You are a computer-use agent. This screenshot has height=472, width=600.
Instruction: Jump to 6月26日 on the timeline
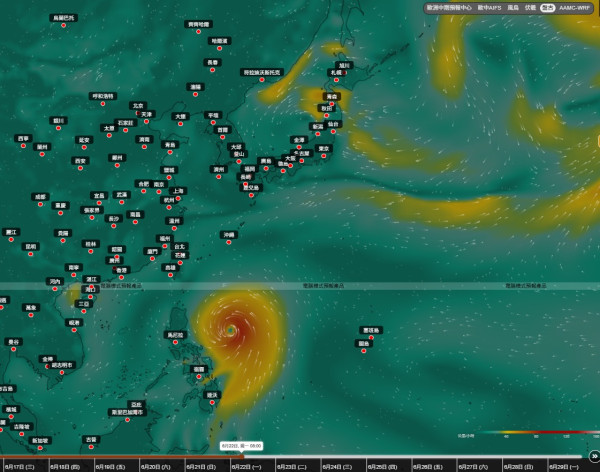coord(428,467)
